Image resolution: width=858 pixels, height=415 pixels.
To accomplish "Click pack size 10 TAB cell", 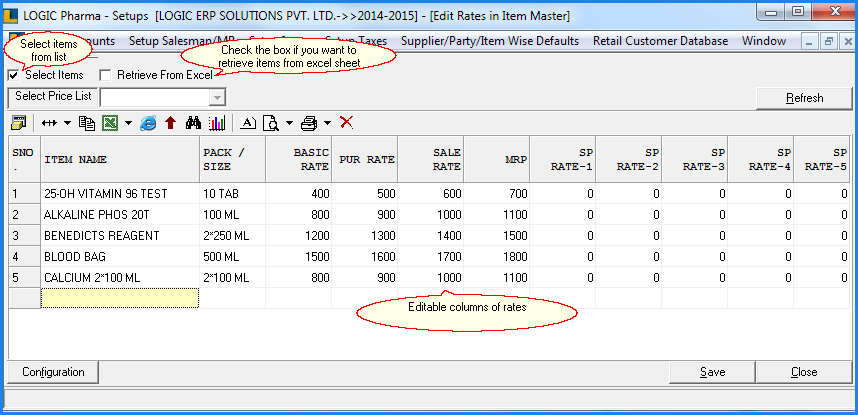I will pos(233,194).
